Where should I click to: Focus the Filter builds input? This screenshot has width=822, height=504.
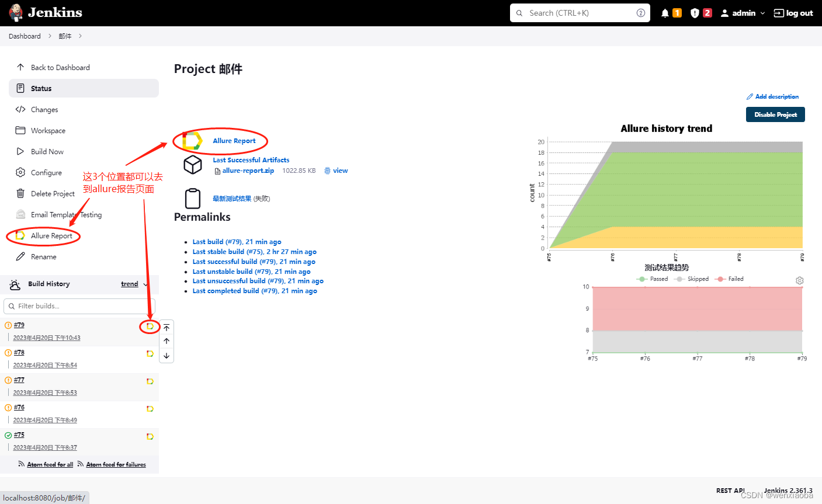(x=79, y=306)
